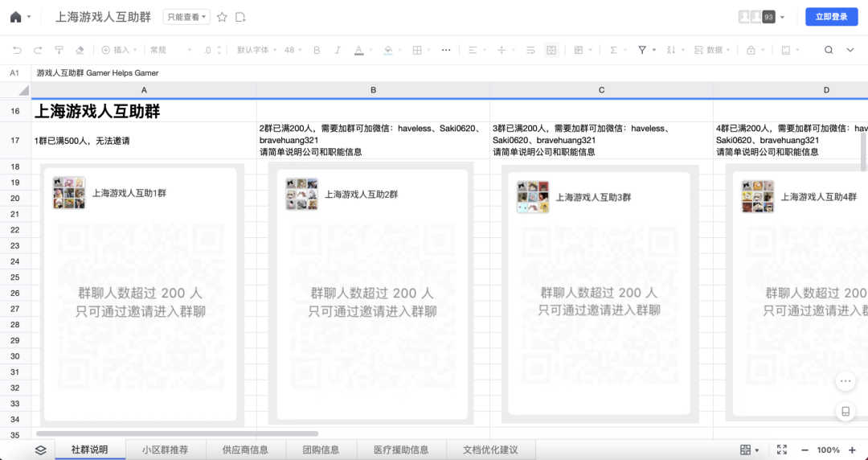Switch to the 文档优化建议 sheet tab
868x460 pixels.
[490, 450]
